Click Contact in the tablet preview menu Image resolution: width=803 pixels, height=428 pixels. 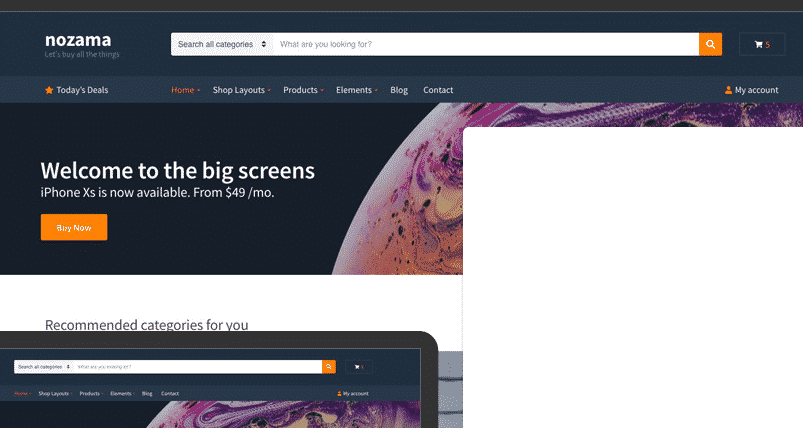click(170, 394)
